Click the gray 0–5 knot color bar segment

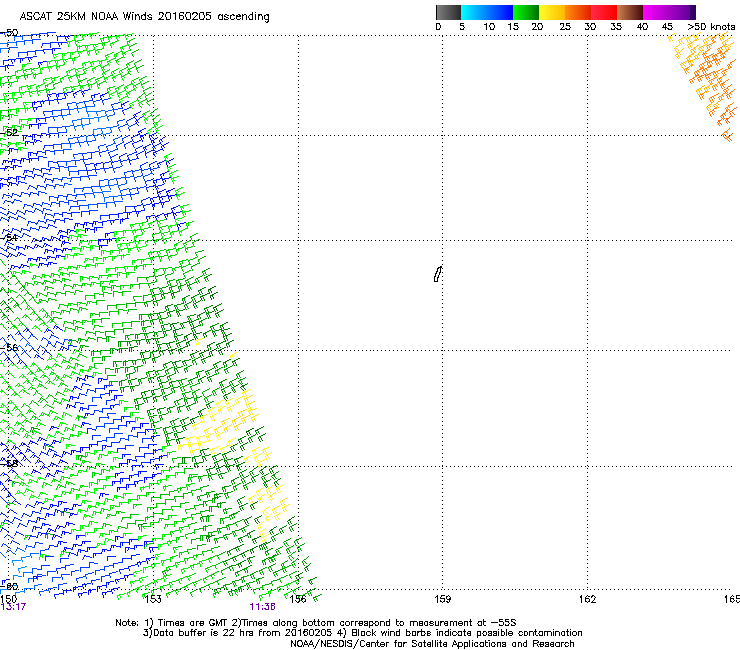[448, 12]
